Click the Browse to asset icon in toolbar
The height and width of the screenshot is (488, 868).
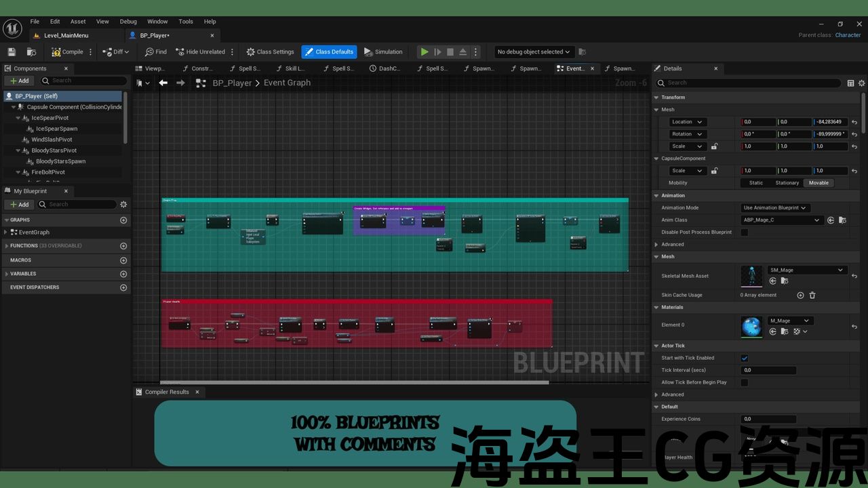31,52
